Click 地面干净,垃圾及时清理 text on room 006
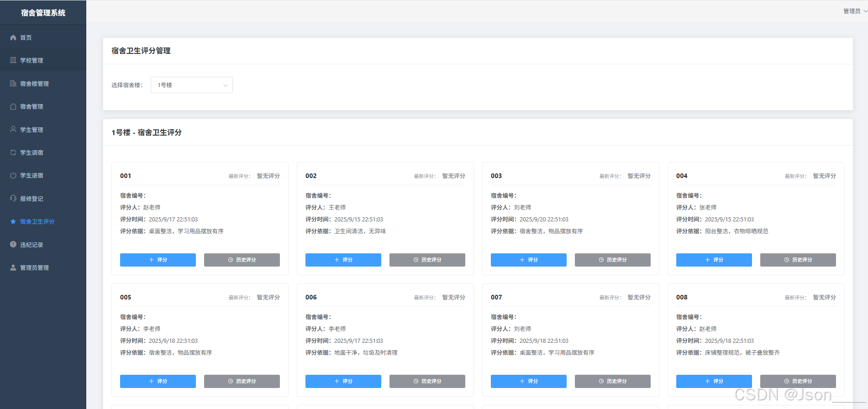Viewport: 868px width, 409px height. 366,352
